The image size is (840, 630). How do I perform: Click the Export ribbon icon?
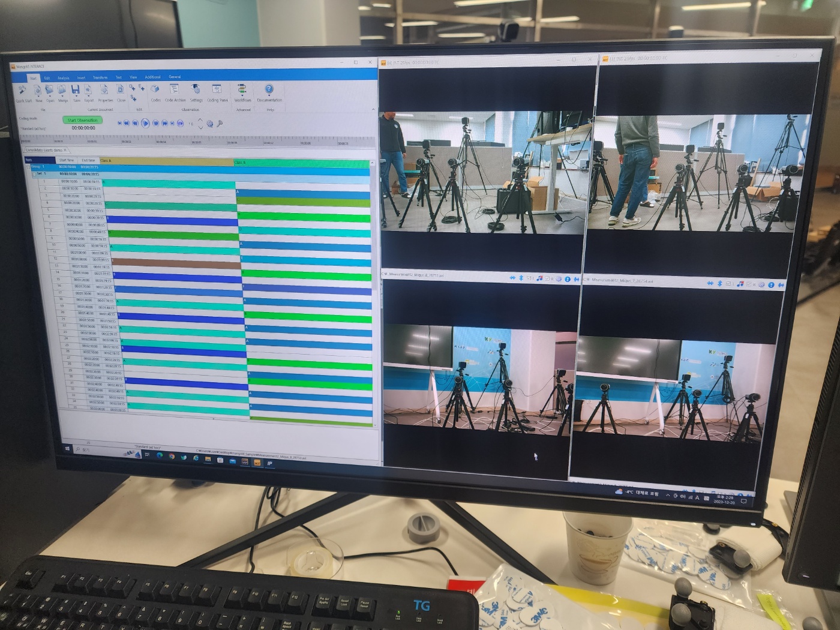tap(88, 89)
